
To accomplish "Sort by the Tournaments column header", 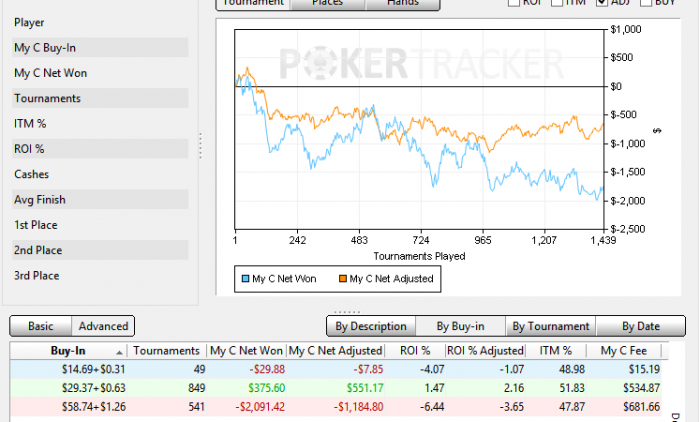I will click(167, 351).
